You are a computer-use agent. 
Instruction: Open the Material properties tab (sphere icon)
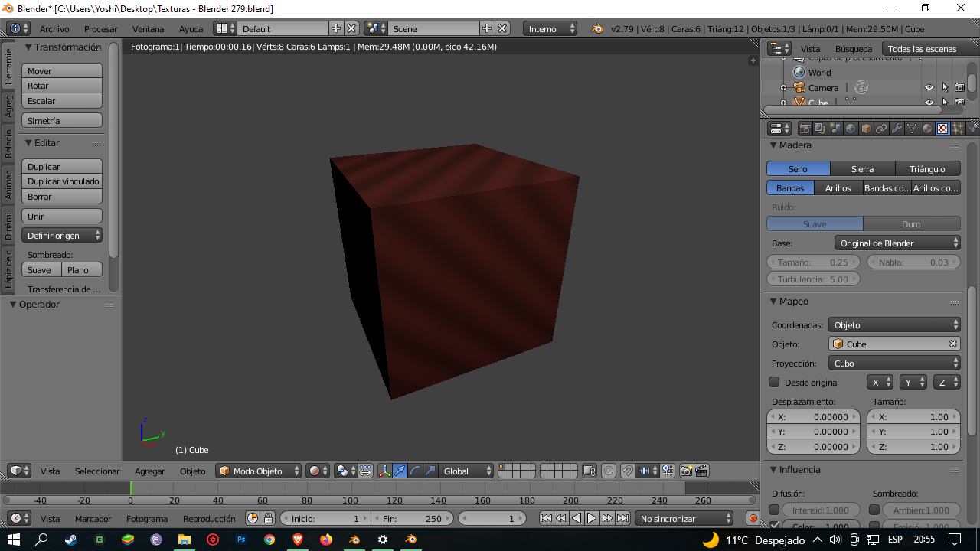[x=927, y=129]
